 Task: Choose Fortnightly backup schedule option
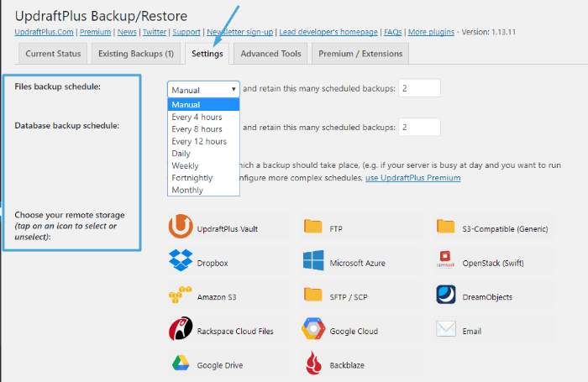(203, 178)
